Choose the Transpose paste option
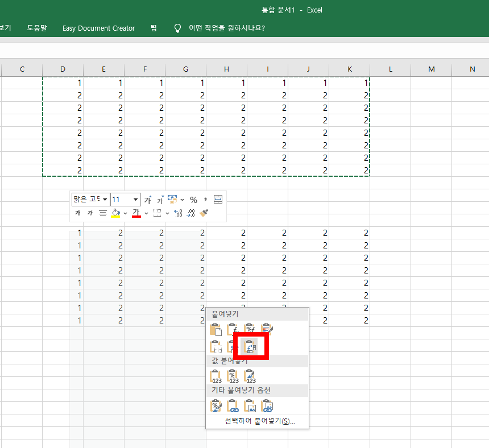 (250, 347)
